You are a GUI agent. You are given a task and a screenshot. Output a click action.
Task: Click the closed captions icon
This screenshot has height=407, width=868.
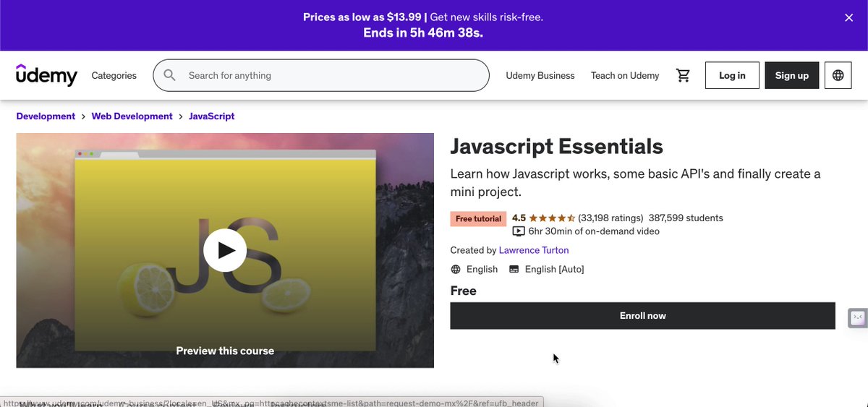514,269
